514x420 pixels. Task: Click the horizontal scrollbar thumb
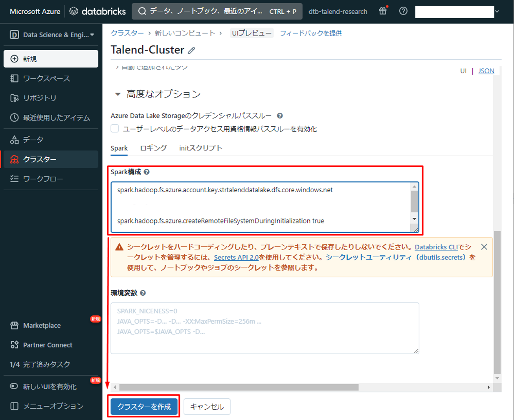pos(239,387)
